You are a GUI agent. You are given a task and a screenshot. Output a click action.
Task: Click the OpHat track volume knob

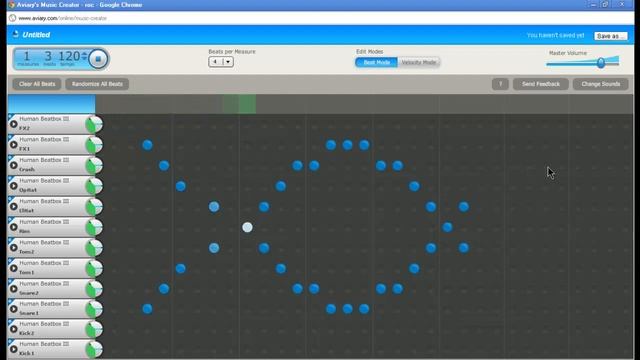[x=94, y=186]
